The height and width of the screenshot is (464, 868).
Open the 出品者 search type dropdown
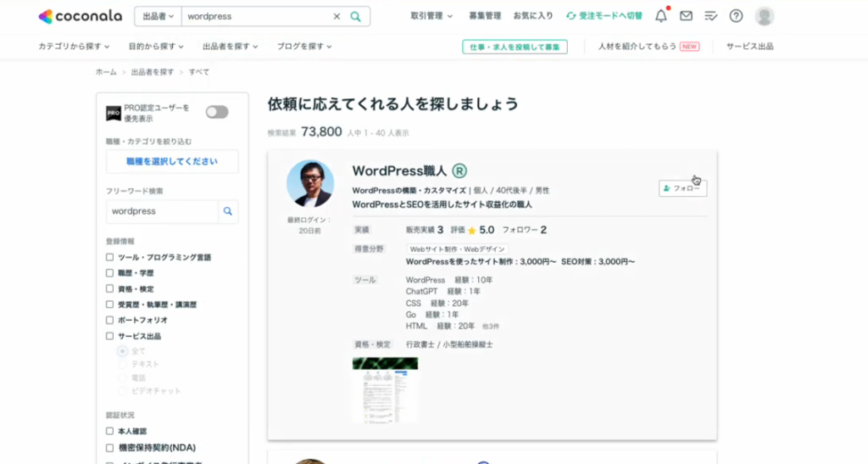point(158,17)
